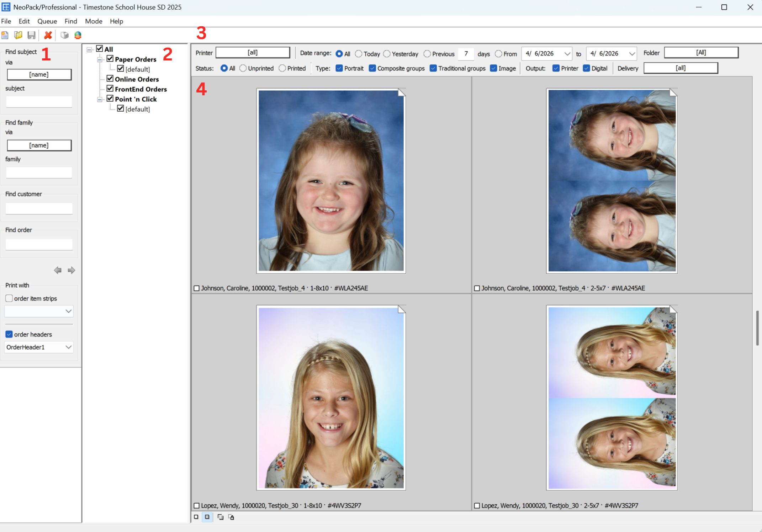Screen dimensions: 762x532
Task: Select the From date radio button
Action: pos(499,54)
